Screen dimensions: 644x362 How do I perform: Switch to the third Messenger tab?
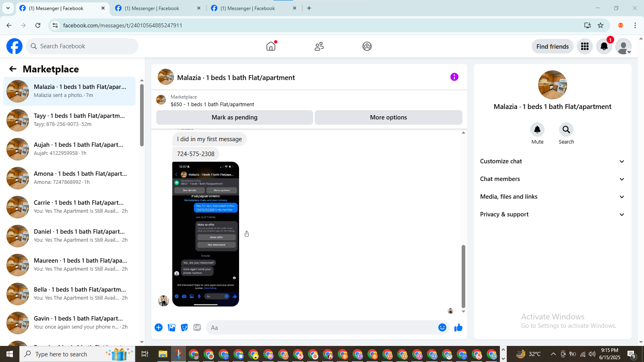[253, 8]
